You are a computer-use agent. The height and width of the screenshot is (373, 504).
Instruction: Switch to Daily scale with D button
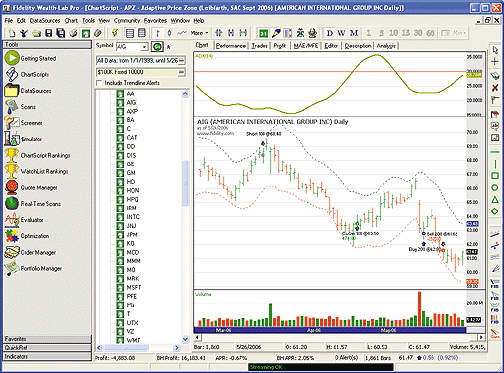click(330, 33)
